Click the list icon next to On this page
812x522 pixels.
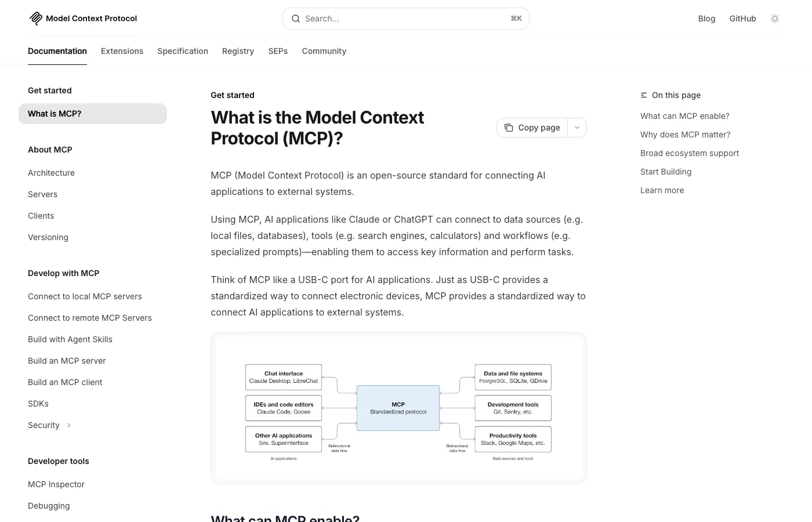pyautogui.click(x=643, y=95)
